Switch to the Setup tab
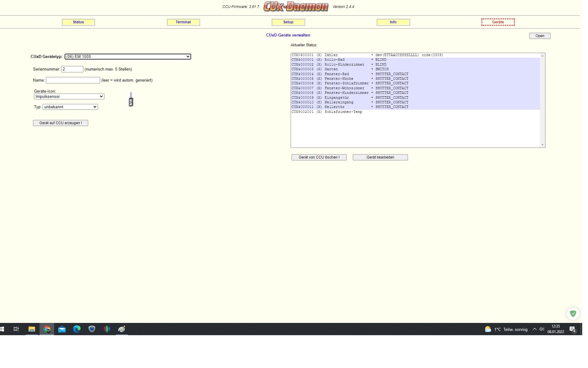The width and height of the screenshot is (588, 368). tap(288, 22)
